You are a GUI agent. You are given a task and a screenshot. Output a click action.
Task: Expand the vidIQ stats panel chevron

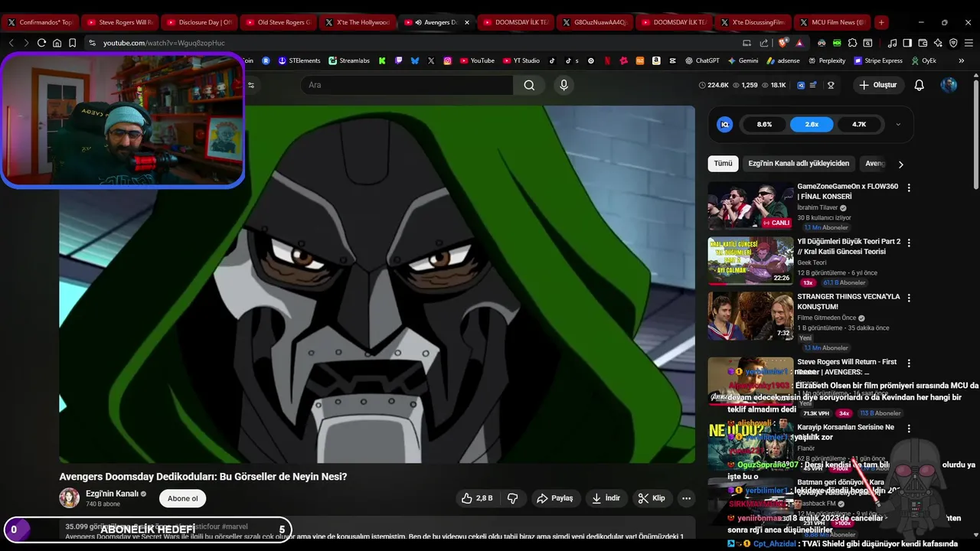click(898, 124)
